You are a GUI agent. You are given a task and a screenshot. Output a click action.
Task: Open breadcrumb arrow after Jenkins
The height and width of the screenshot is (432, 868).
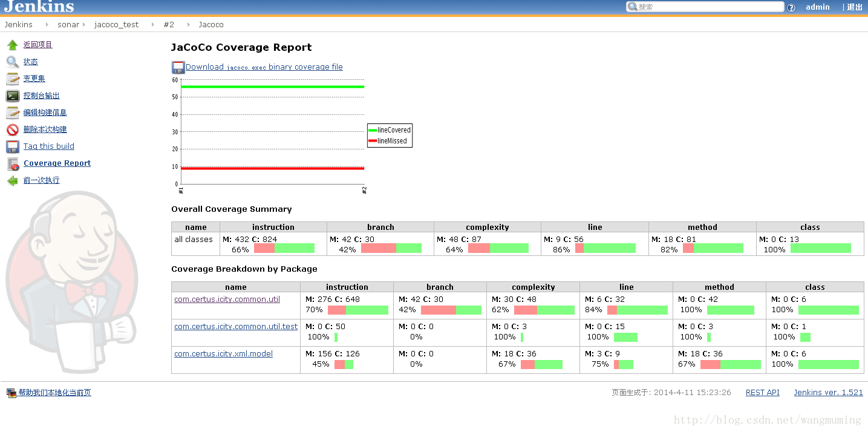pyautogui.click(x=46, y=25)
